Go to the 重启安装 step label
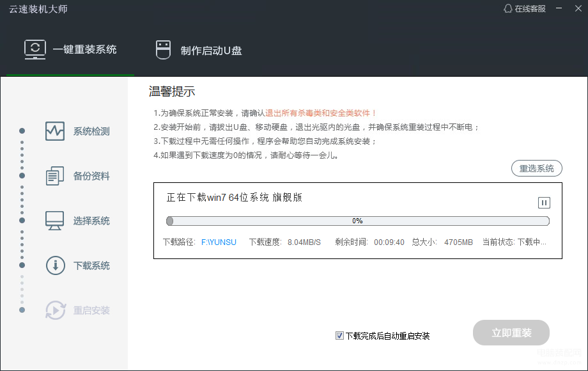The width and height of the screenshot is (588, 371). 91,310
